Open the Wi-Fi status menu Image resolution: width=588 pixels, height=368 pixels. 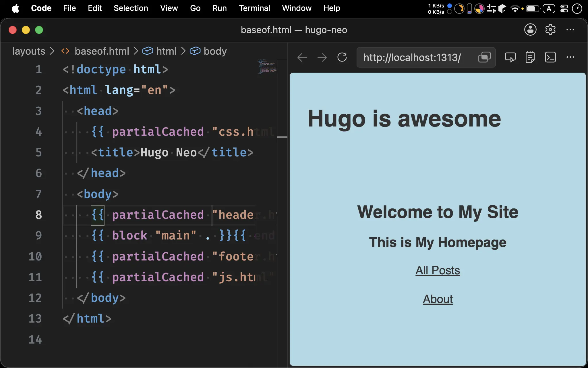pos(515,9)
